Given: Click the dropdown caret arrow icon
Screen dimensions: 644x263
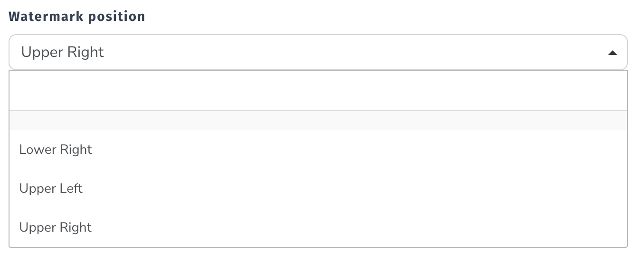Looking at the screenshot, I should [x=612, y=53].
